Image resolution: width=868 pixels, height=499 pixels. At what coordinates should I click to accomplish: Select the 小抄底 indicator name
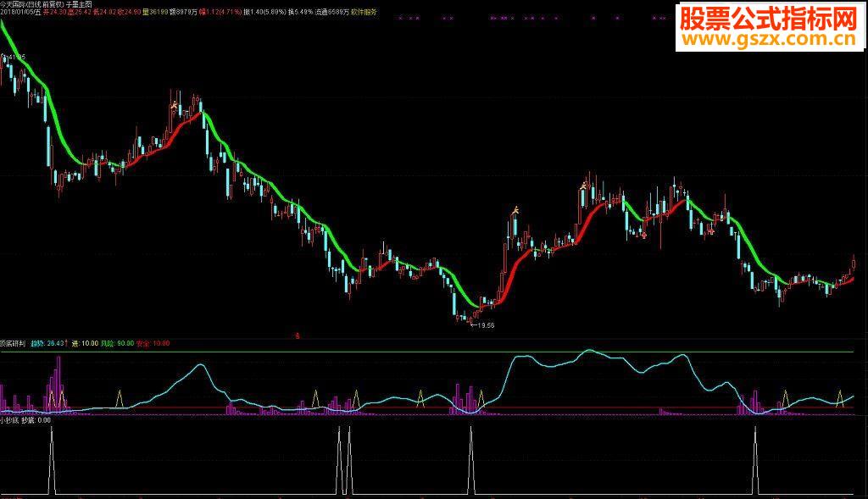point(9,420)
